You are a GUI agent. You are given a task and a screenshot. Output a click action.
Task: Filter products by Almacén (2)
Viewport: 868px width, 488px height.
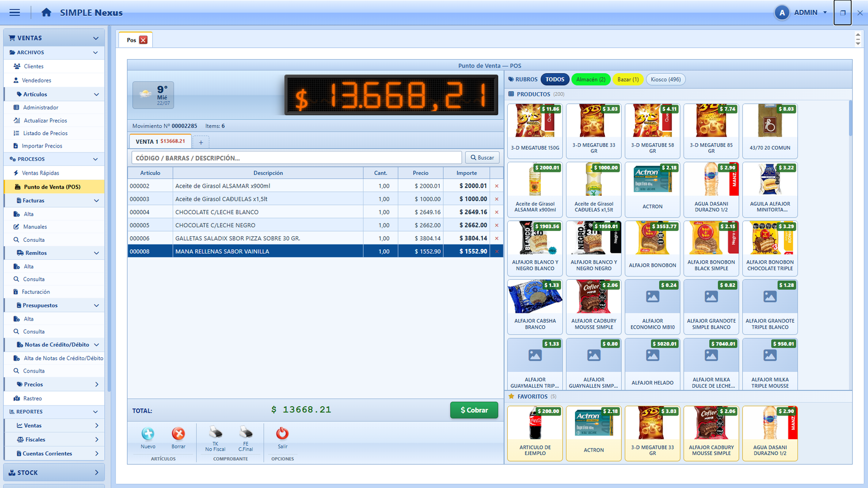click(591, 80)
